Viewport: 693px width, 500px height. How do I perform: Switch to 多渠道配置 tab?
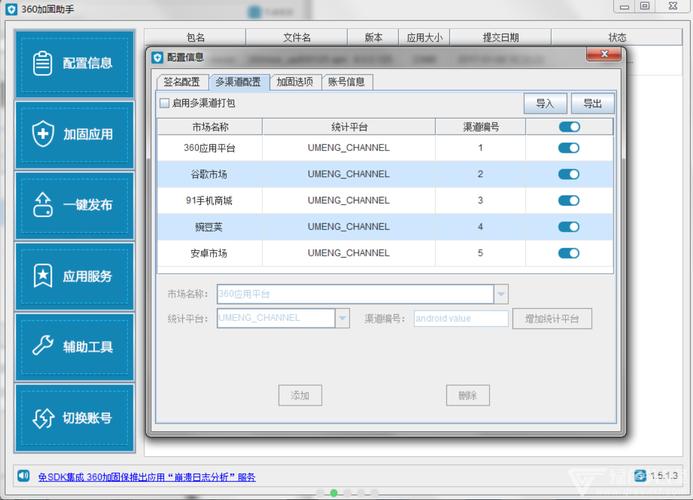[238, 82]
